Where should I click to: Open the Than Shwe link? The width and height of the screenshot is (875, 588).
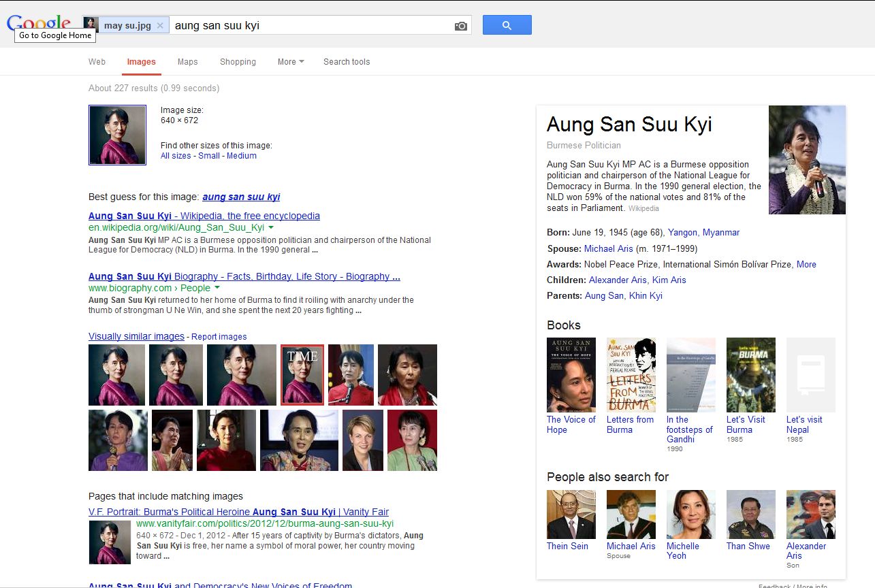[748, 546]
